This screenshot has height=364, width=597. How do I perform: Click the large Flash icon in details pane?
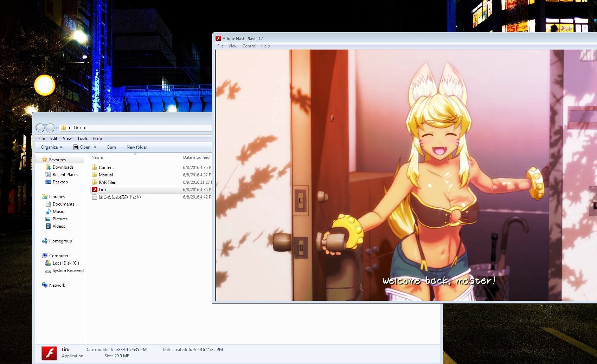49,353
